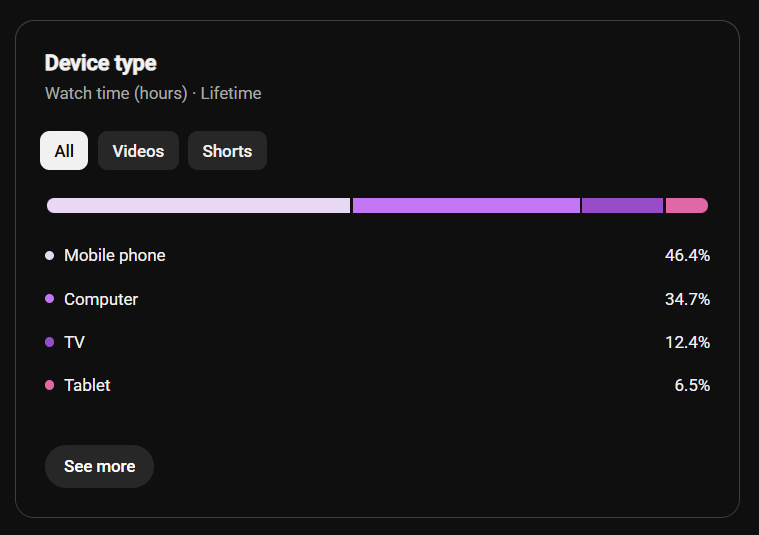759x535 pixels.
Task: Open the See more button
Action: (x=99, y=466)
